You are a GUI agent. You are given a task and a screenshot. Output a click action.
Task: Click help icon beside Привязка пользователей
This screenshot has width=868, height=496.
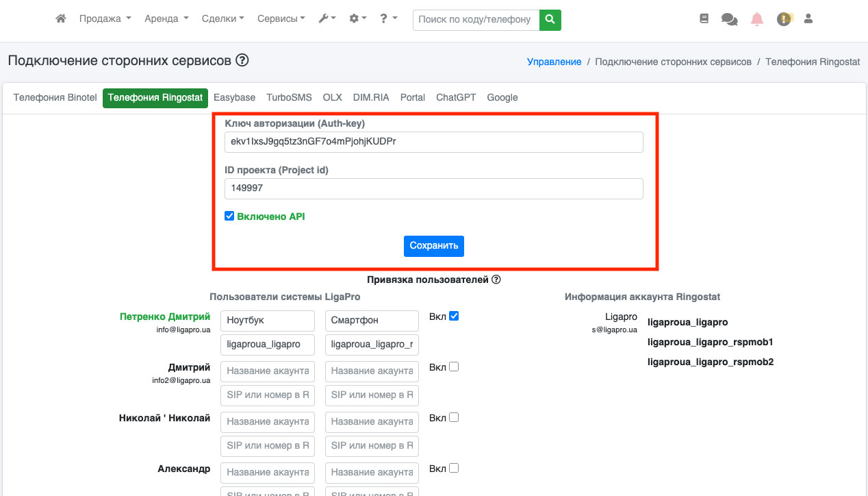[496, 280]
